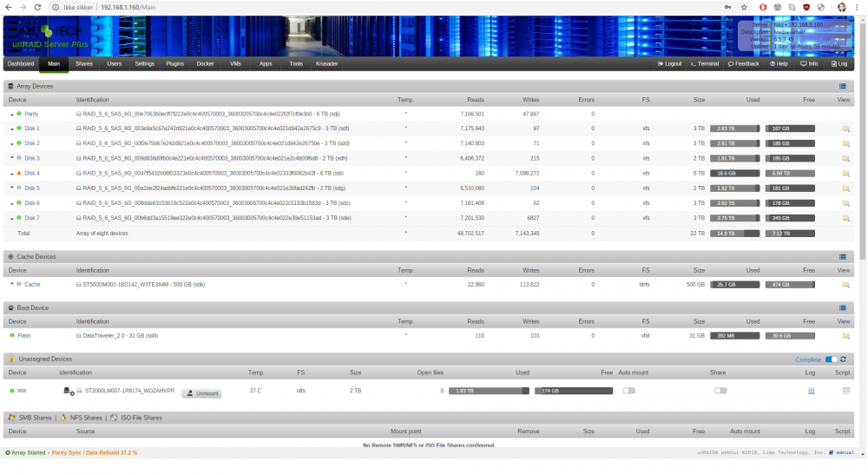Go to the Settings tab
The image size is (868, 475).
(144, 63)
